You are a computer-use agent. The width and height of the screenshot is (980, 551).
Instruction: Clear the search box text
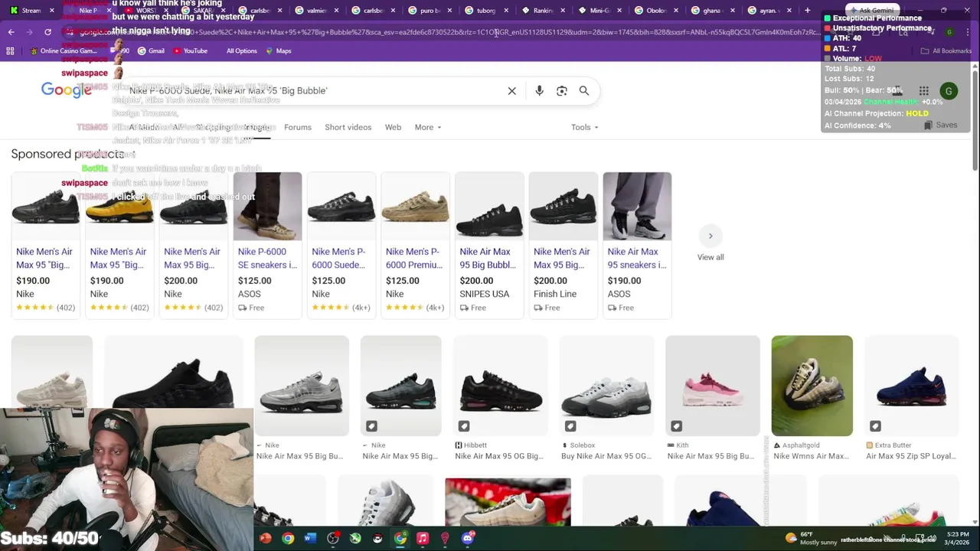click(x=512, y=91)
